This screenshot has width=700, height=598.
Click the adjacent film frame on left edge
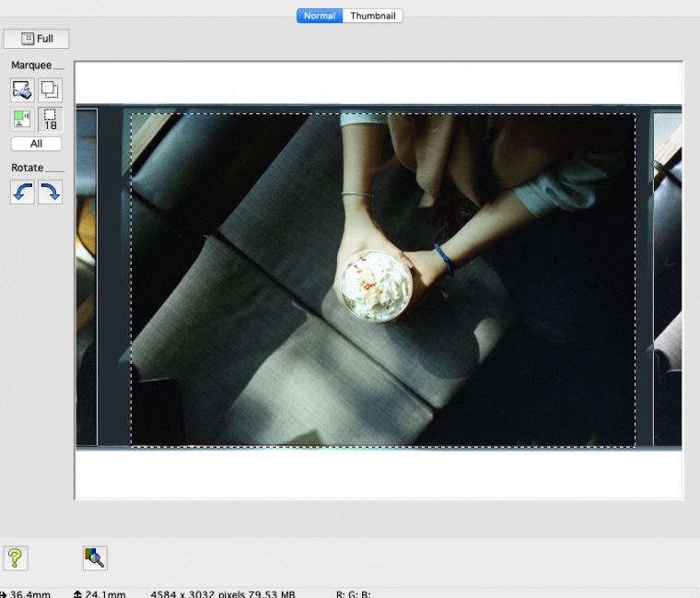[x=86, y=276]
